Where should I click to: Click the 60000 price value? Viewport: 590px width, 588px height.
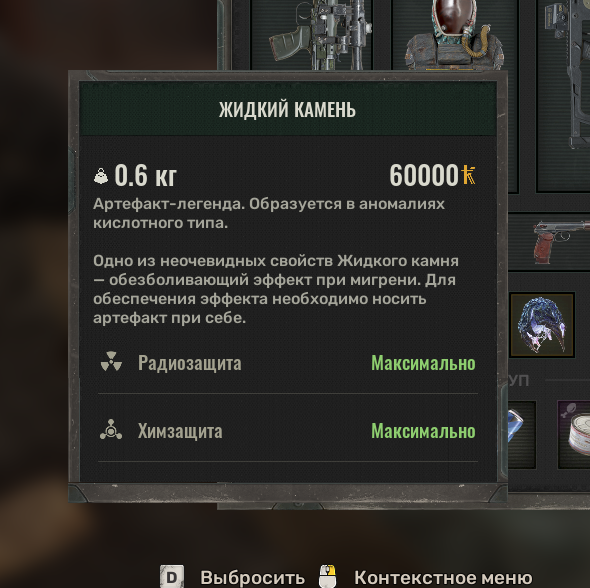point(424,175)
